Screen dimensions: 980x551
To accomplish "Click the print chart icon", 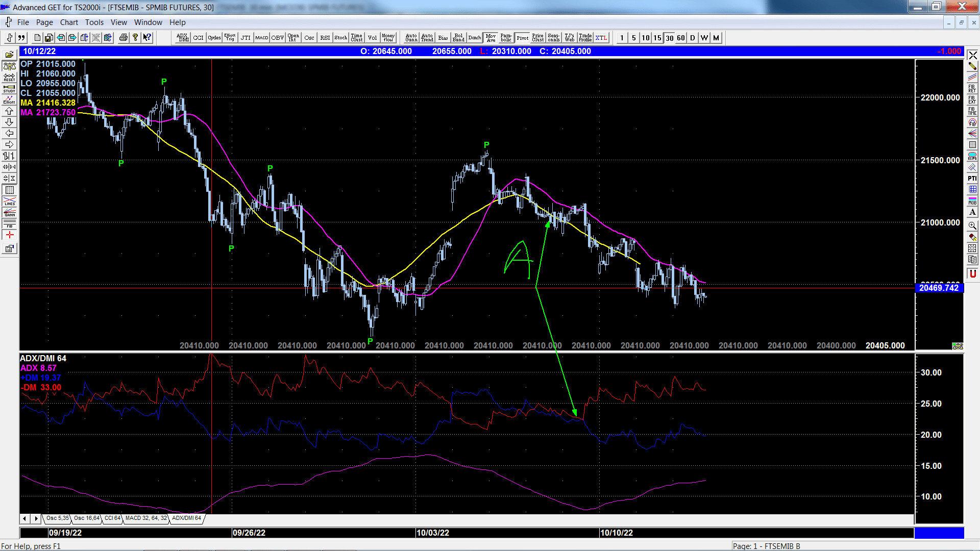I will point(123,38).
